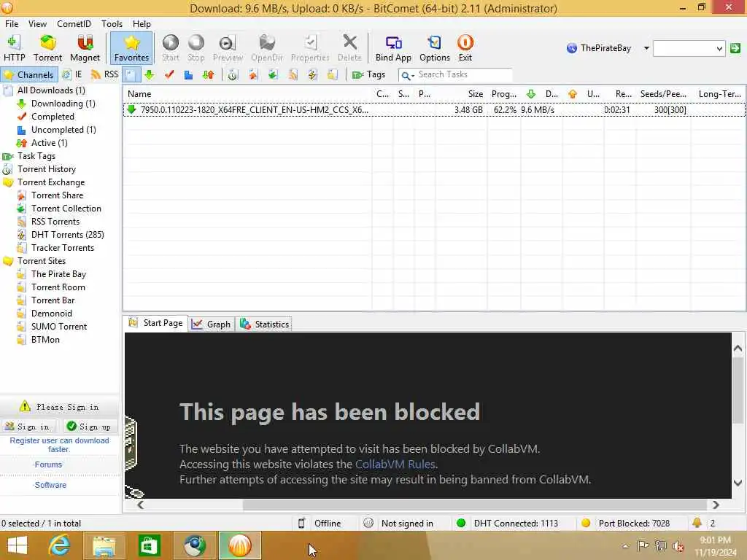The height and width of the screenshot is (560, 747).
Task: Click the Start task toolbar icon
Action: 171,48
